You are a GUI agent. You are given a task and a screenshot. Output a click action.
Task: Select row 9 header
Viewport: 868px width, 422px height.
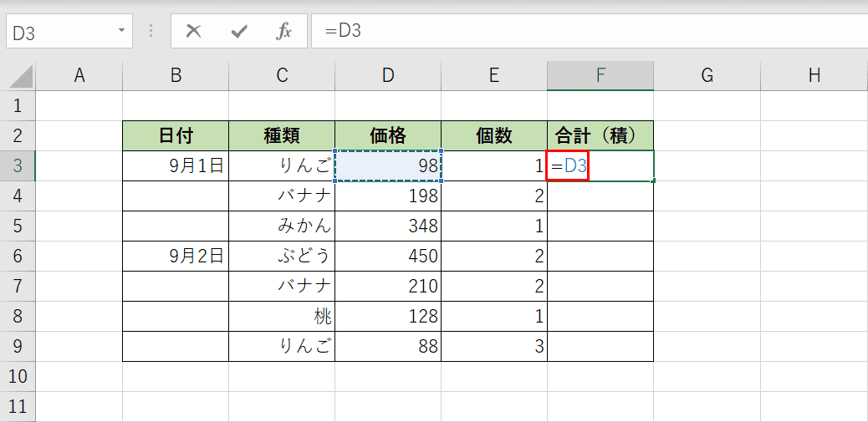[x=18, y=346]
